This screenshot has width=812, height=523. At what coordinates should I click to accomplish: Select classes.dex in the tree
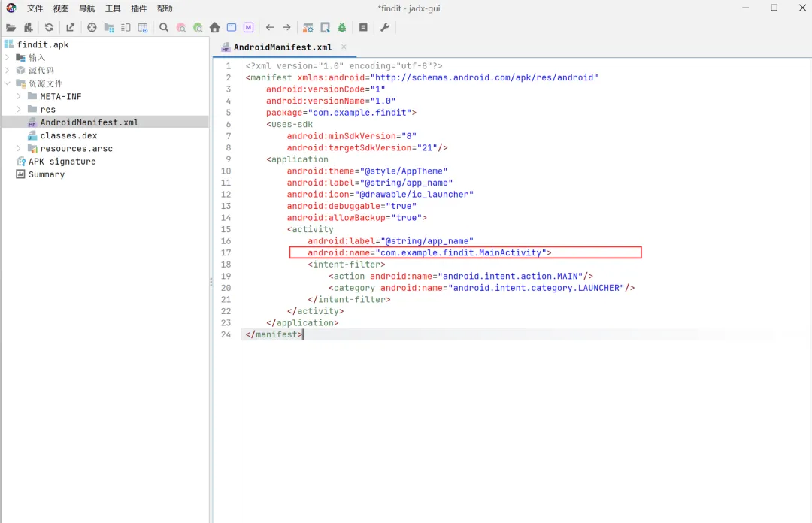point(68,135)
